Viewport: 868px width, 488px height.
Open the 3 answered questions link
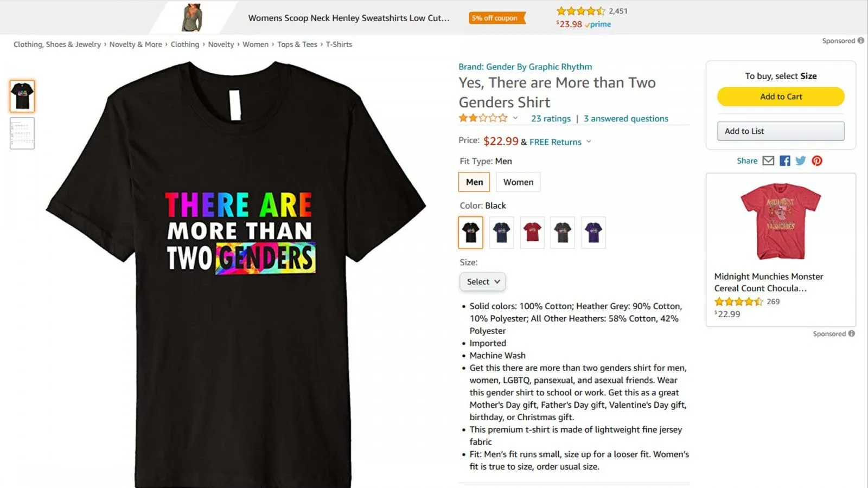coord(626,119)
